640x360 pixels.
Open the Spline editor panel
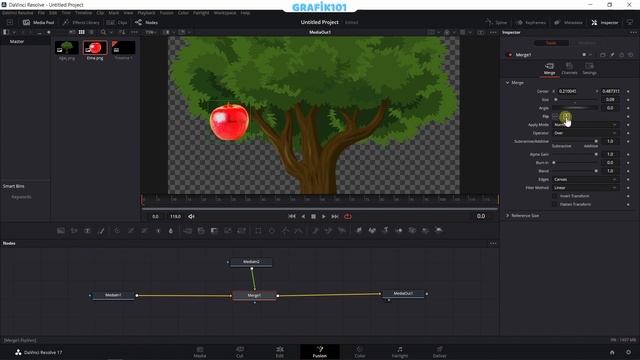click(496, 22)
